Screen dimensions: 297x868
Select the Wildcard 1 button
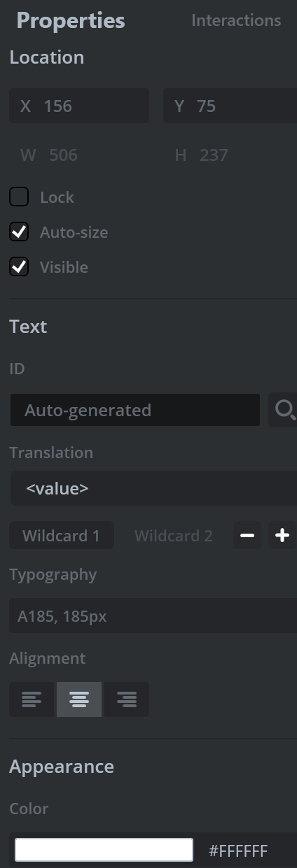(x=62, y=536)
